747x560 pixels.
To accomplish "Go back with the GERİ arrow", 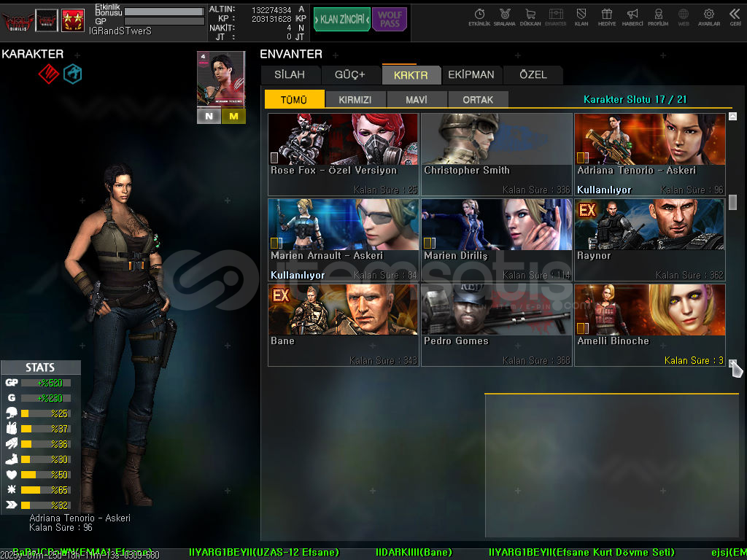I will tap(735, 17).
